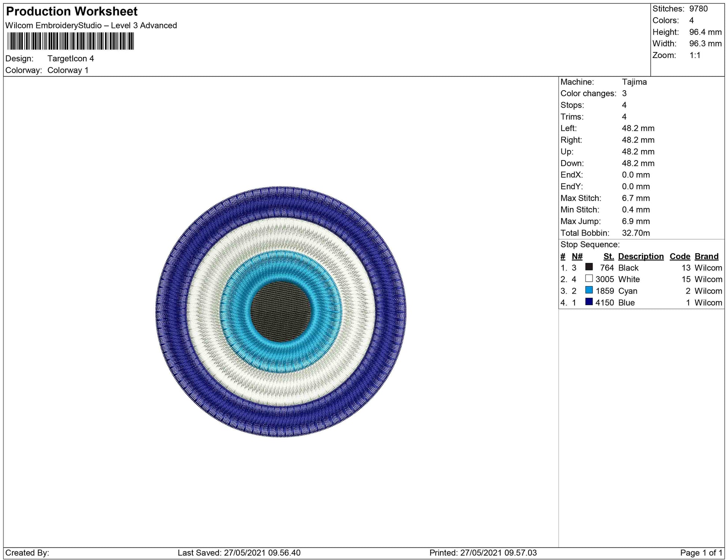Click the Description column header
The height and width of the screenshot is (560, 728).
(x=640, y=256)
